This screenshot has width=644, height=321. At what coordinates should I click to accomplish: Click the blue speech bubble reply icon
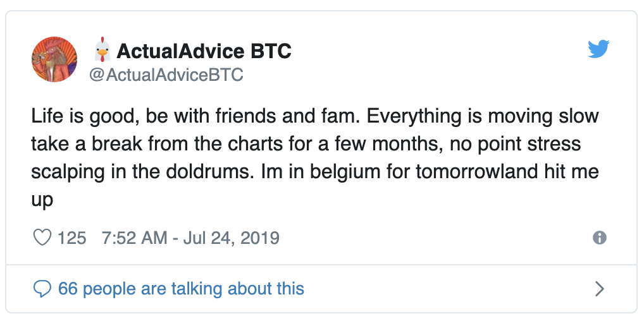(x=42, y=289)
